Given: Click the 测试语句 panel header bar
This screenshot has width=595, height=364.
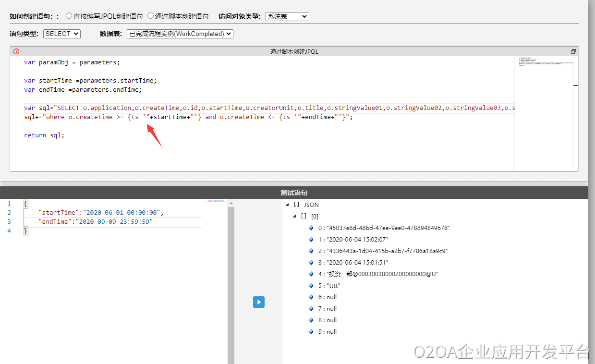Looking at the screenshot, I should 294,193.
